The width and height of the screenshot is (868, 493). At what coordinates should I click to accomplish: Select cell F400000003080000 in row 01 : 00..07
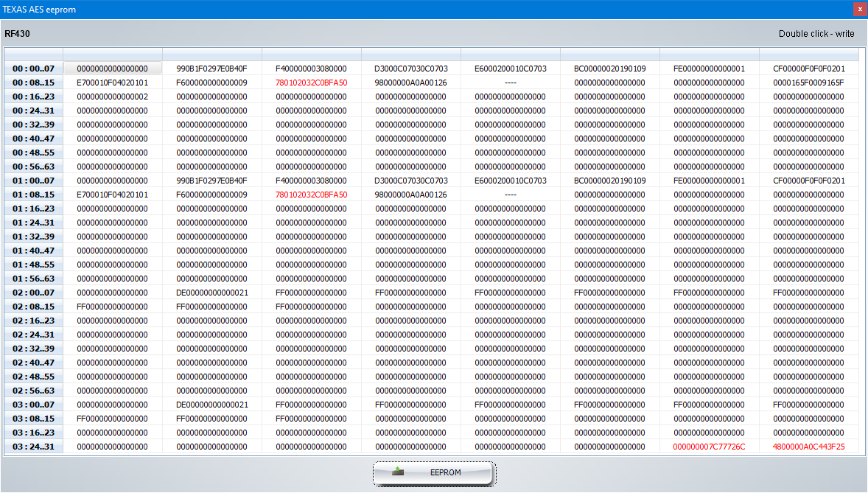point(312,181)
